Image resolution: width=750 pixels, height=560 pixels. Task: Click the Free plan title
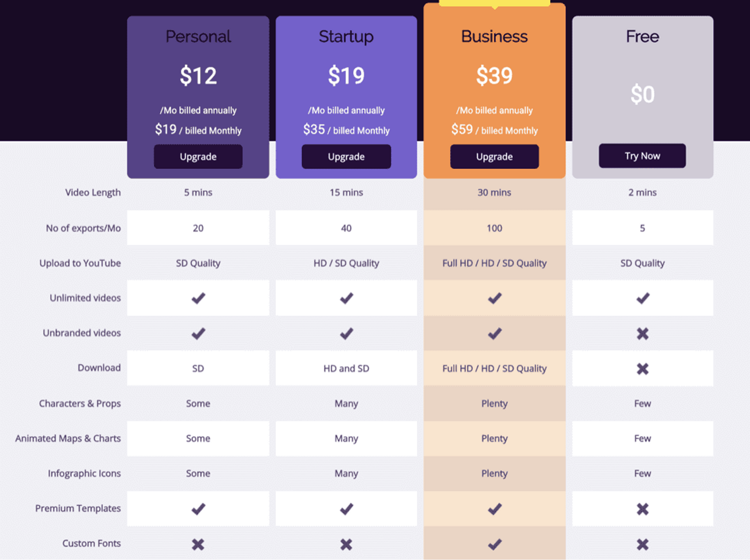(x=642, y=36)
